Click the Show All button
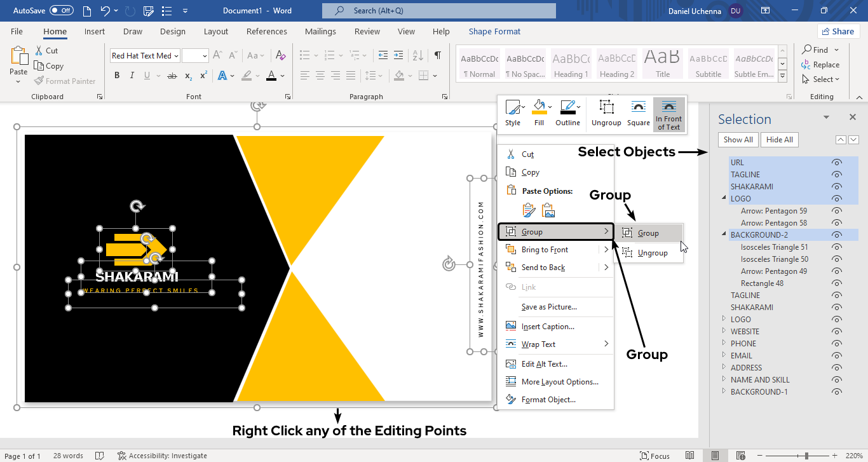Screen dimensions: 868x462 (x=738, y=140)
